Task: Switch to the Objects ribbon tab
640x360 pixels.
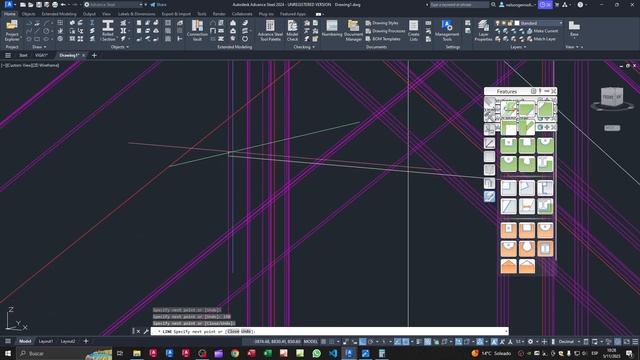Action: [x=28, y=14]
